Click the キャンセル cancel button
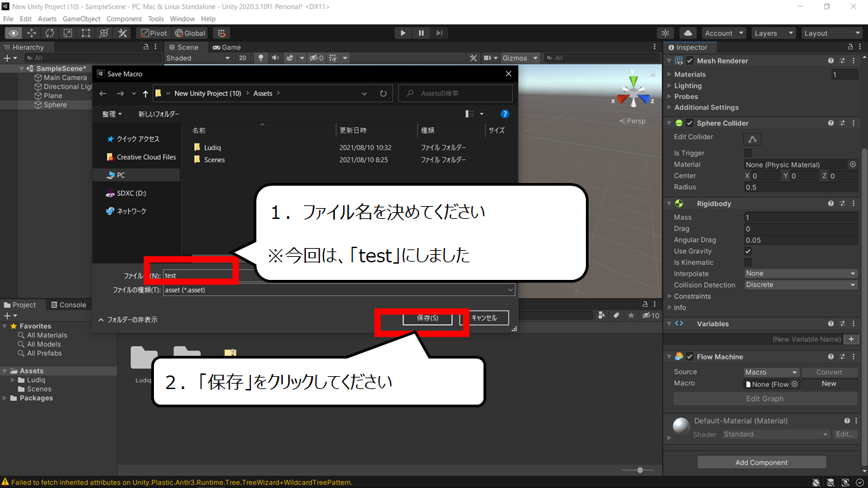Image resolution: width=868 pixels, height=488 pixels. tap(484, 318)
